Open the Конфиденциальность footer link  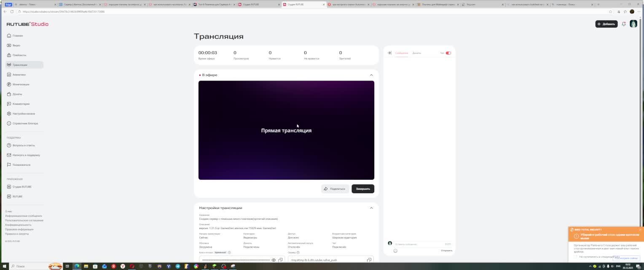click(x=18, y=225)
